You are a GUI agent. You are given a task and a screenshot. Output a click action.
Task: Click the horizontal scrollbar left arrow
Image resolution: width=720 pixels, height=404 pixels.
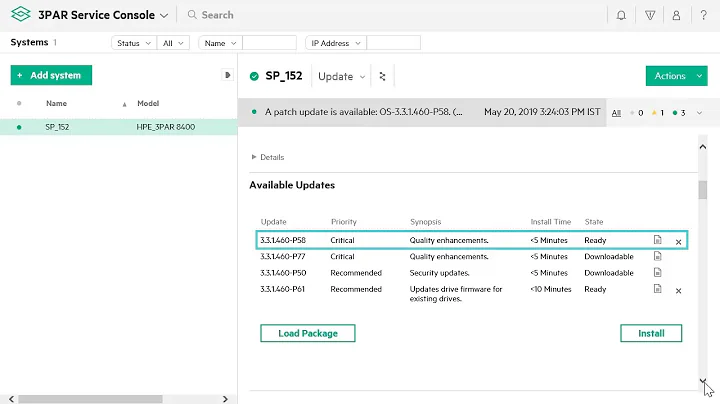coord(11,399)
